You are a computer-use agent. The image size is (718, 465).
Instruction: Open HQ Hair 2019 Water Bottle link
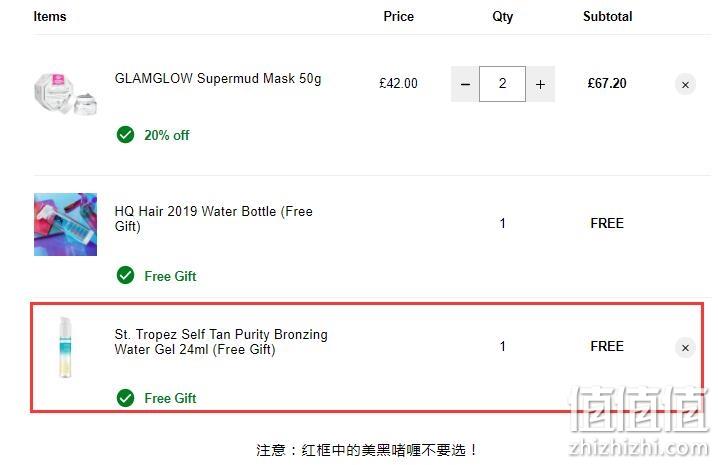[214, 219]
